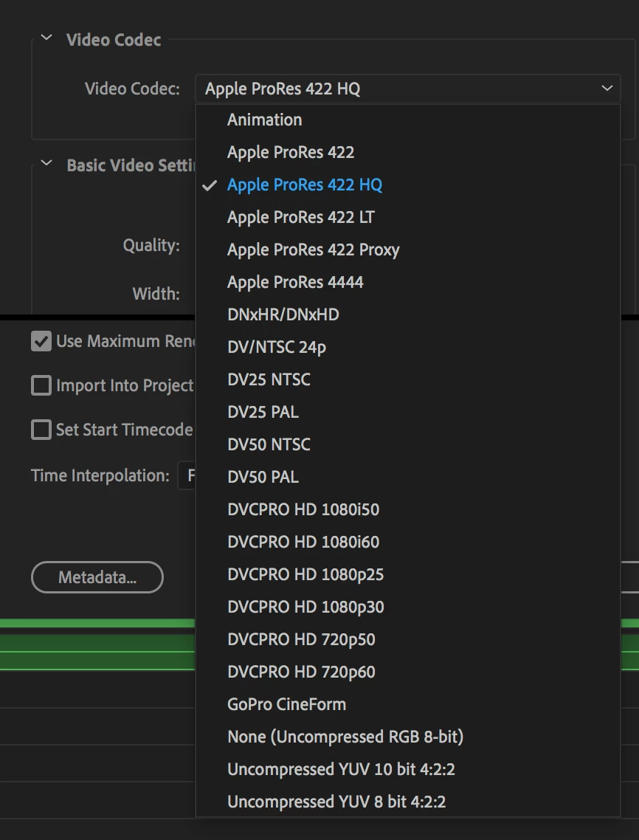Select None (Uncompressed RGB 8-bit)
The height and width of the screenshot is (840, 639).
407,737
